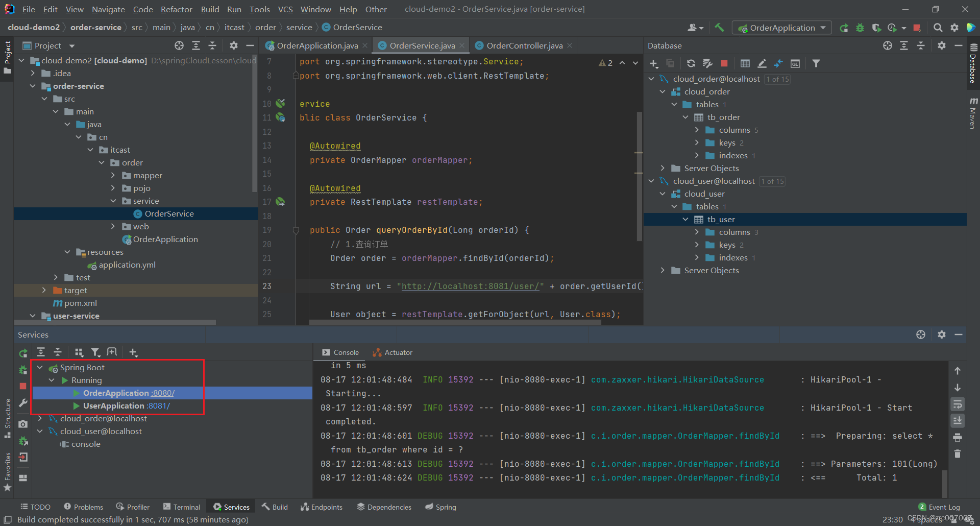
Task: Open query console icon in Database toolbar
Action: point(795,63)
